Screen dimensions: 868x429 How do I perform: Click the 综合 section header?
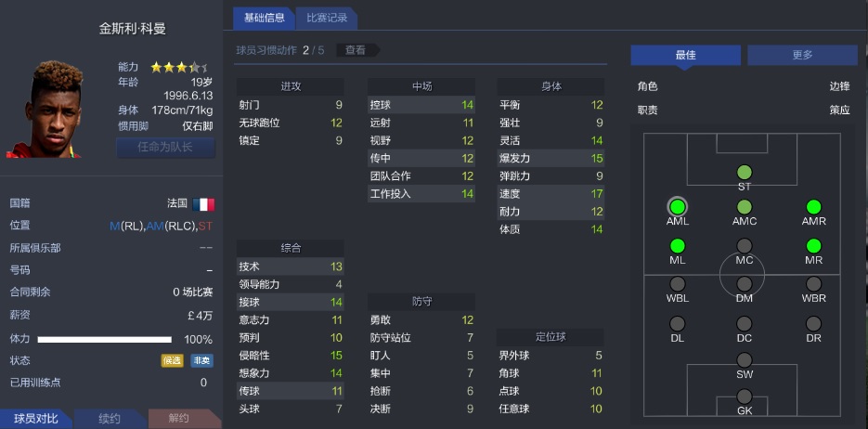coord(291,249)
